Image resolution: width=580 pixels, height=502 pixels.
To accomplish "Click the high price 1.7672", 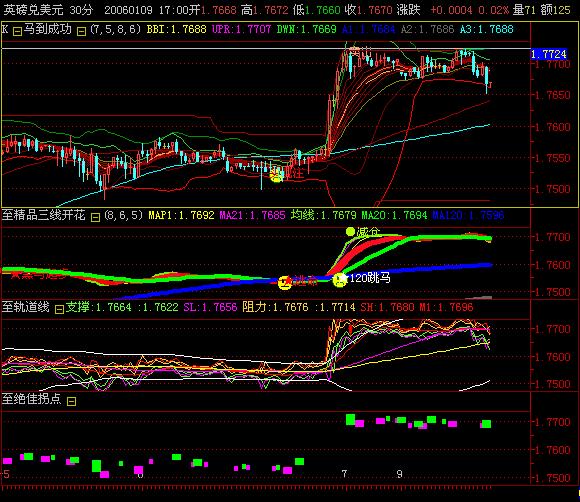I will [x=270, y=10].
